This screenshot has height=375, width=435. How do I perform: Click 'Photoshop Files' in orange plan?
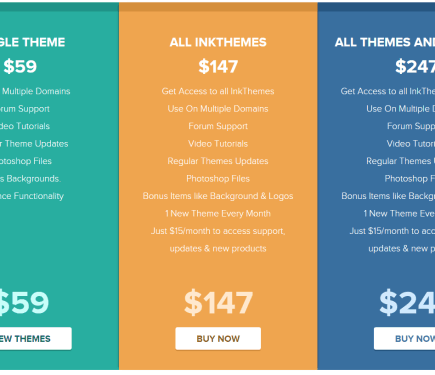coord(218,179)
